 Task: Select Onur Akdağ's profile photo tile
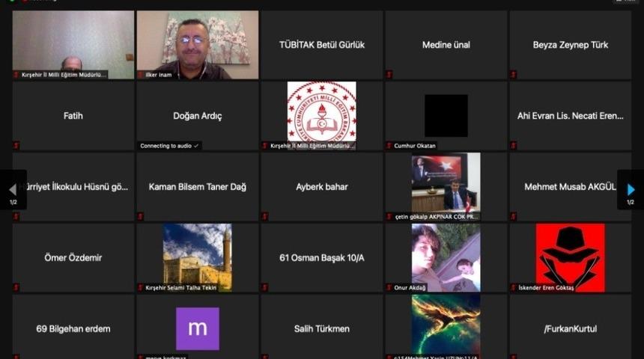[x=446, y=256]
